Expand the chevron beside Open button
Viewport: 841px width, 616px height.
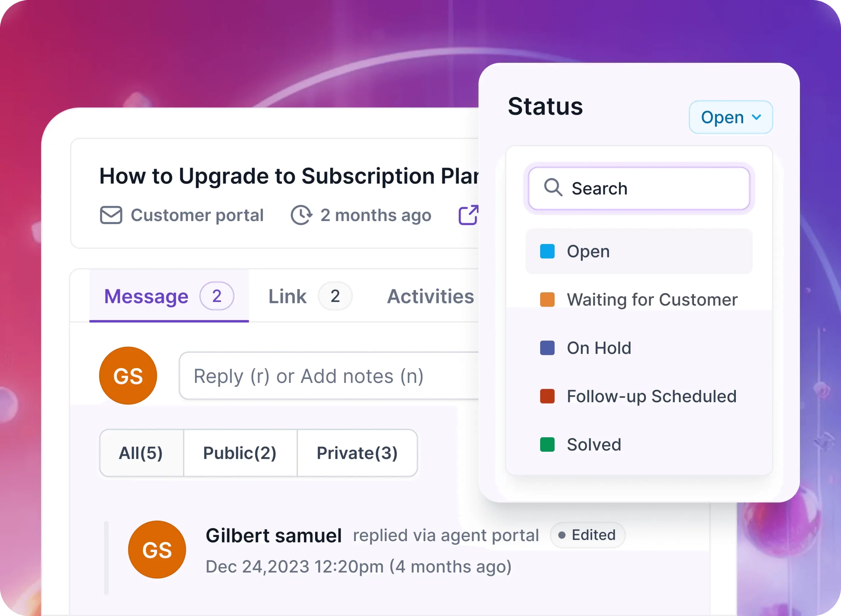pyautogui.click(x=756, y=117)
